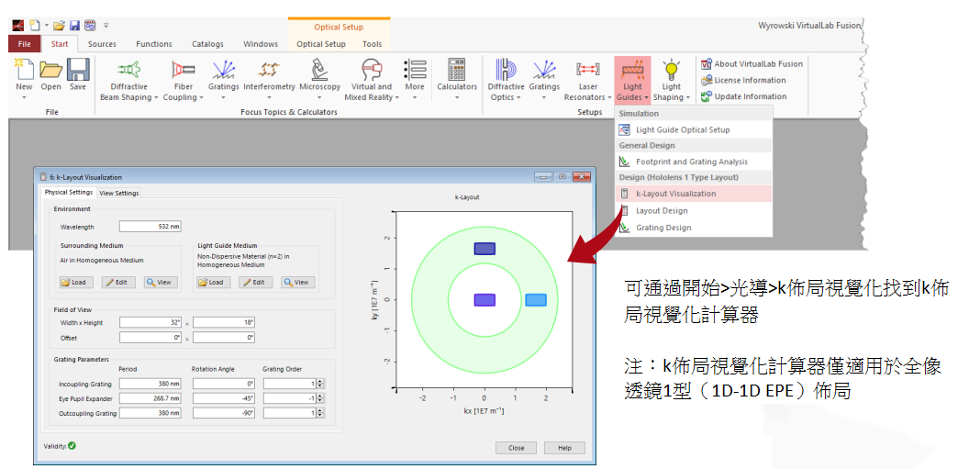Click the More topics icon
980x469 pixels.
pyautogui.click(x=415, y=69)
